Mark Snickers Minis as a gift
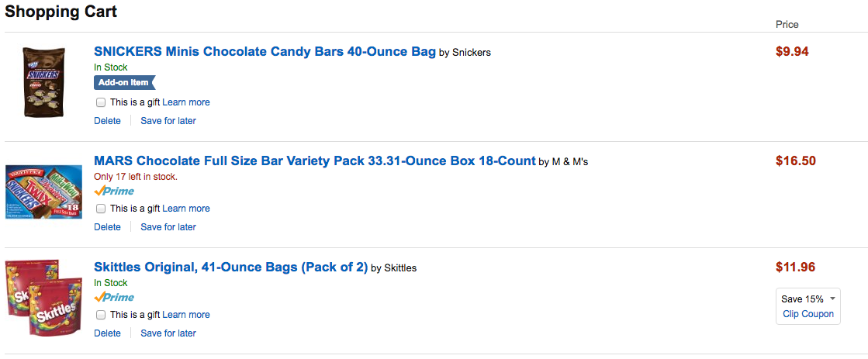Image resolution: width=868 pixels, height=359 pixels. click(101, 102)
